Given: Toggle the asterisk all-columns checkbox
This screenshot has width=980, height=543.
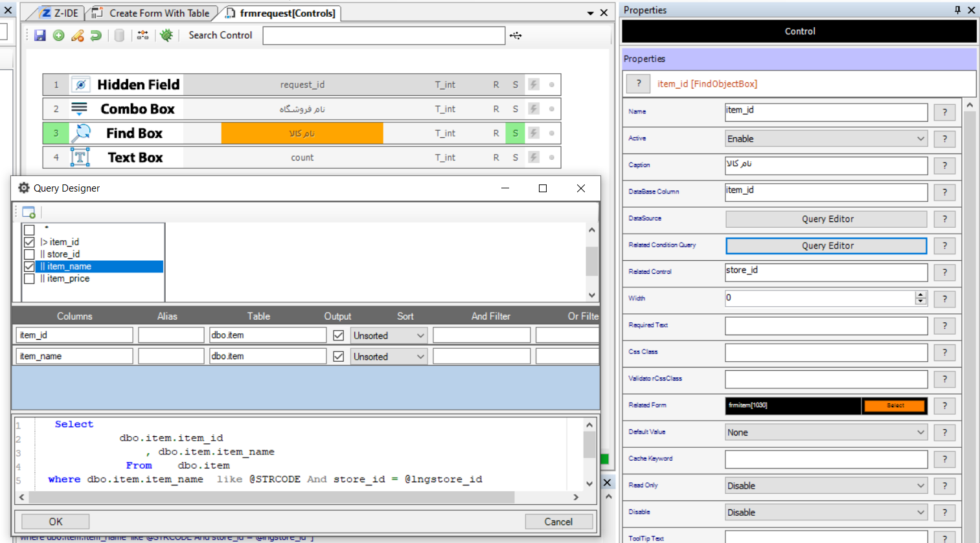Looking at the screenshot, I should tap(29, 230).
